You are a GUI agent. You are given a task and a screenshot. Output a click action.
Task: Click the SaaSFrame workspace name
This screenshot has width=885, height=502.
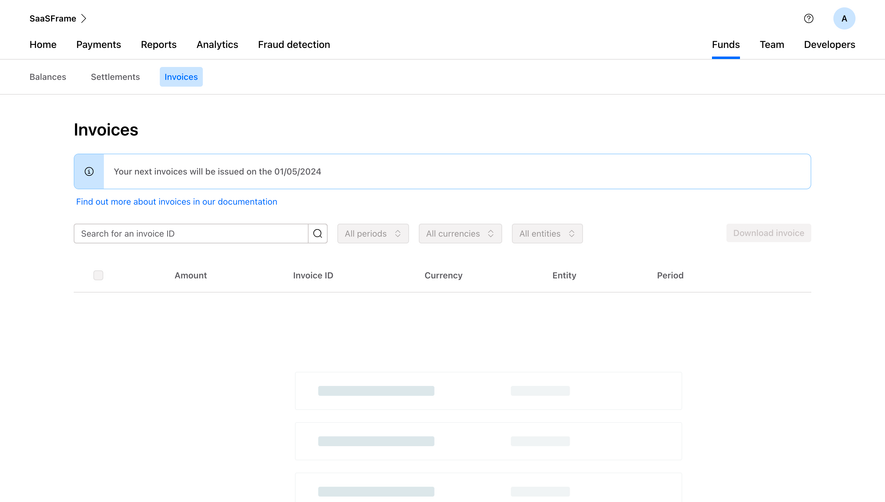[52, 19]
